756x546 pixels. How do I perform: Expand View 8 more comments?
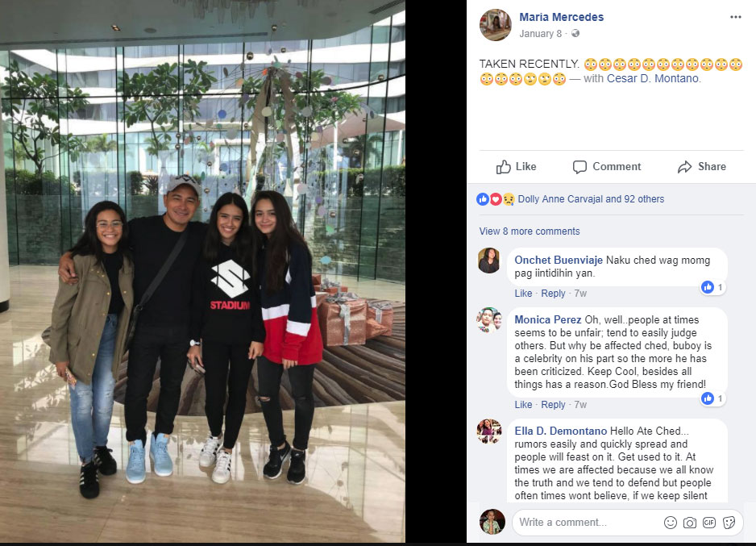tap(530, 231)
